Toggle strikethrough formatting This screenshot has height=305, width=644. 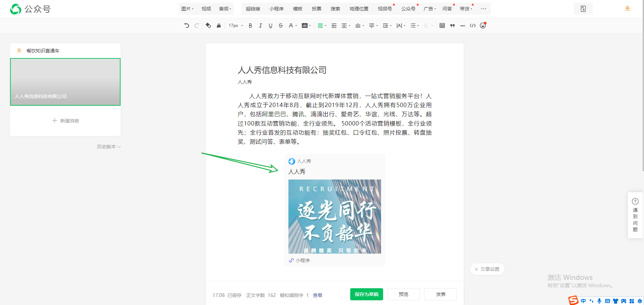281,26
